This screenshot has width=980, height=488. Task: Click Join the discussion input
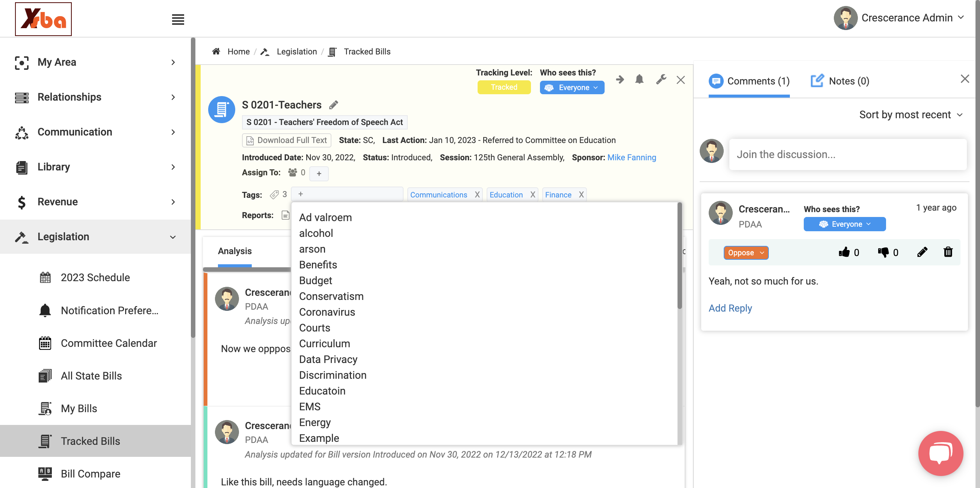[848, 154]
